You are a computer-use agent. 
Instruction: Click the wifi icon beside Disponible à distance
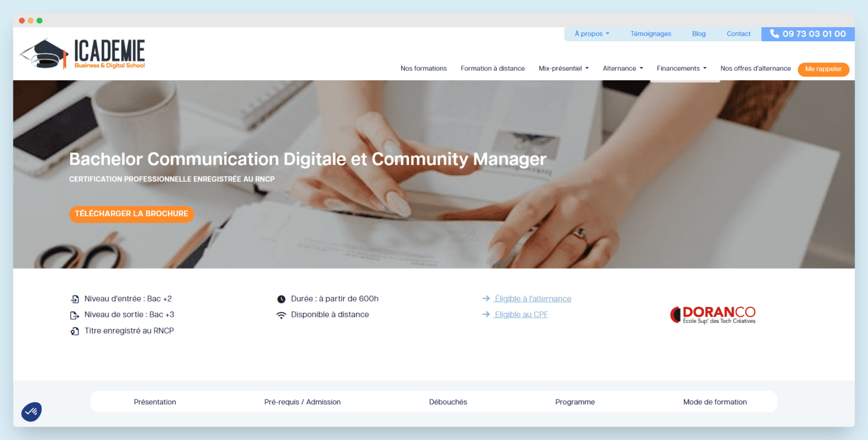[281, 314]
